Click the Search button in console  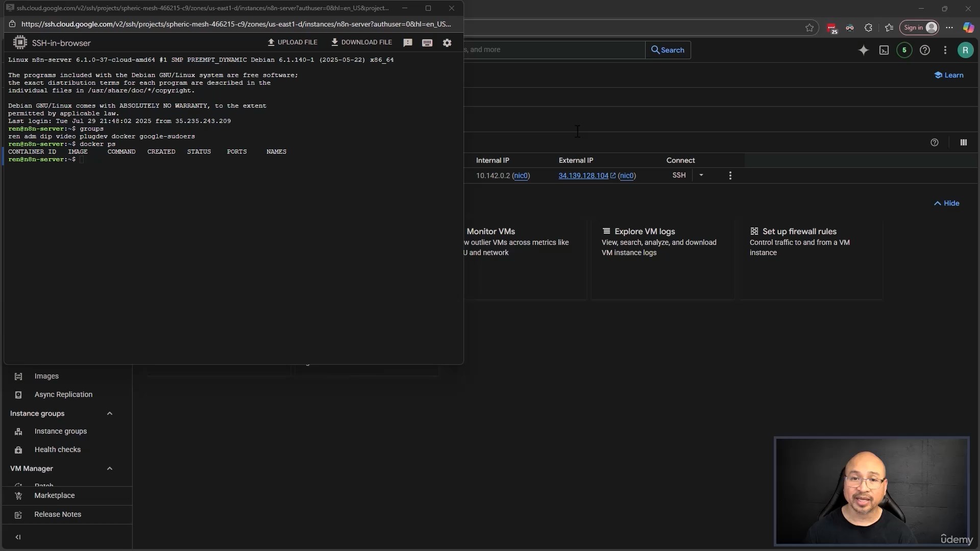[x=668, y=50]
